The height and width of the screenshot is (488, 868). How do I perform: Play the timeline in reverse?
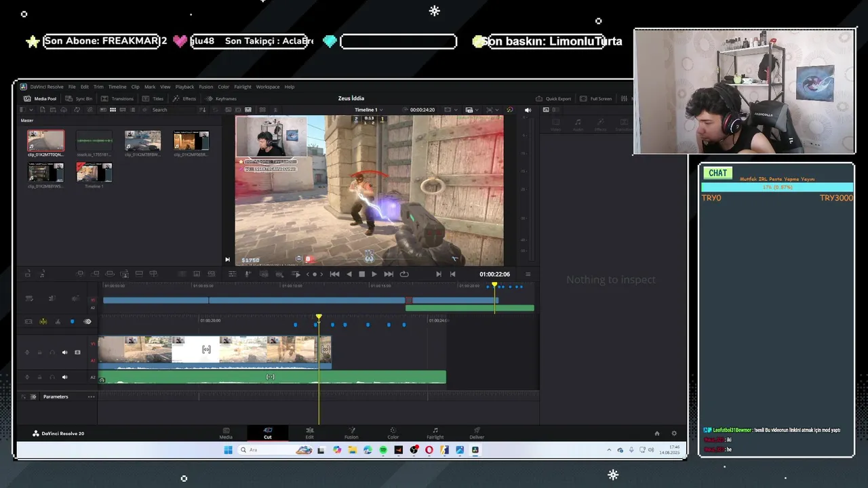coord(349,274)
